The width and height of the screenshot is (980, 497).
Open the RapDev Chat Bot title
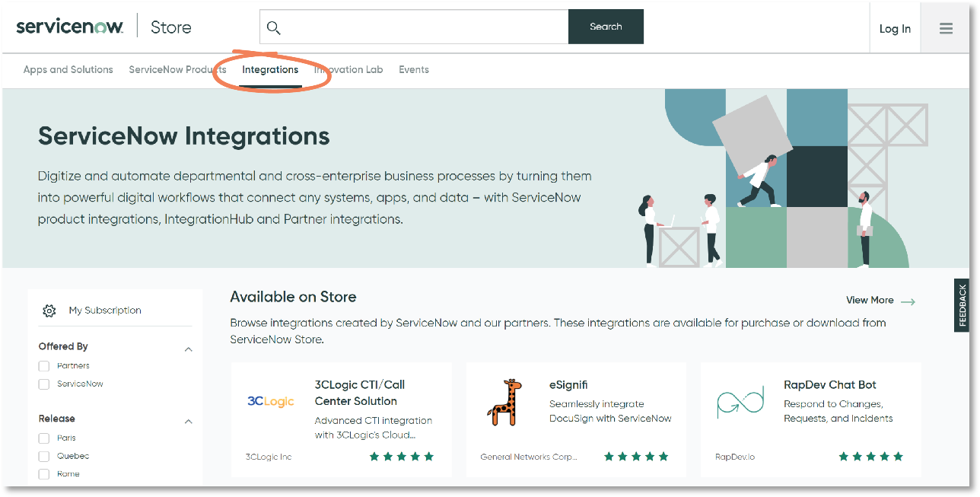[x=830, y=385]
